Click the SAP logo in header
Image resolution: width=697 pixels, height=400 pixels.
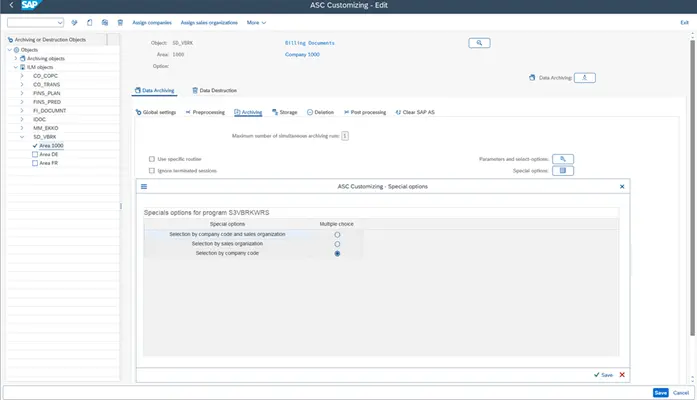(x=30, y=5)
